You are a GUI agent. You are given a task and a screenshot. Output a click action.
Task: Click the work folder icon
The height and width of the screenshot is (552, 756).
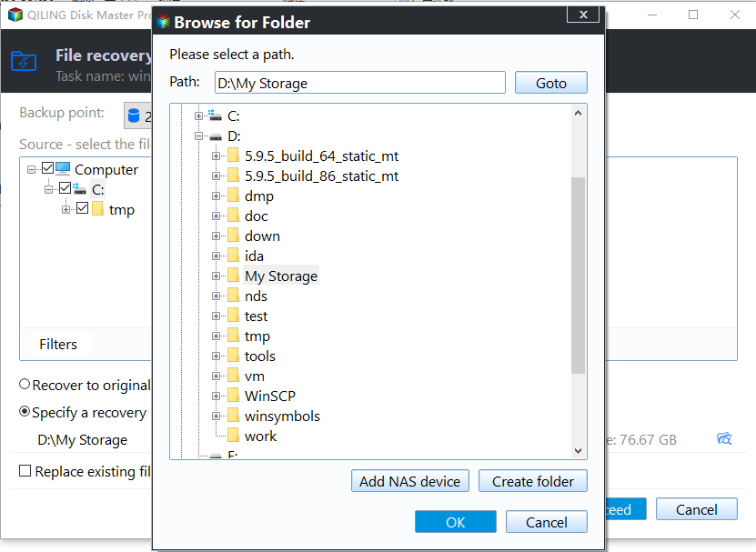234,436
